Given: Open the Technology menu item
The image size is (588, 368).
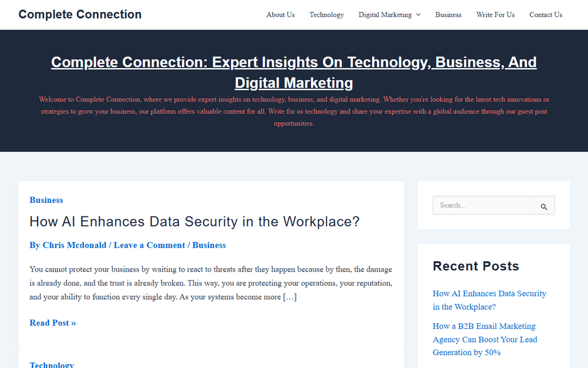Looking at the screenshot, I should [x=327, y=15].
